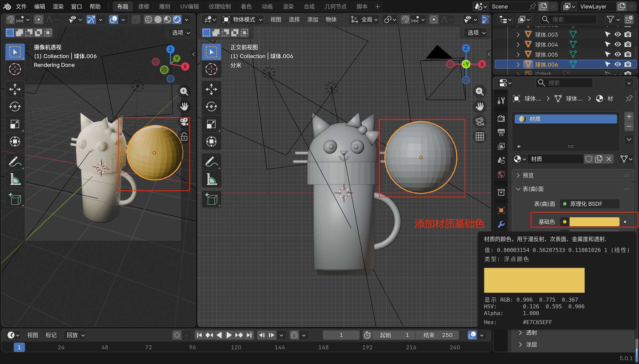
Task: Click the Annotate pencil tool in camera view
Action: click(x=15, y=162)
